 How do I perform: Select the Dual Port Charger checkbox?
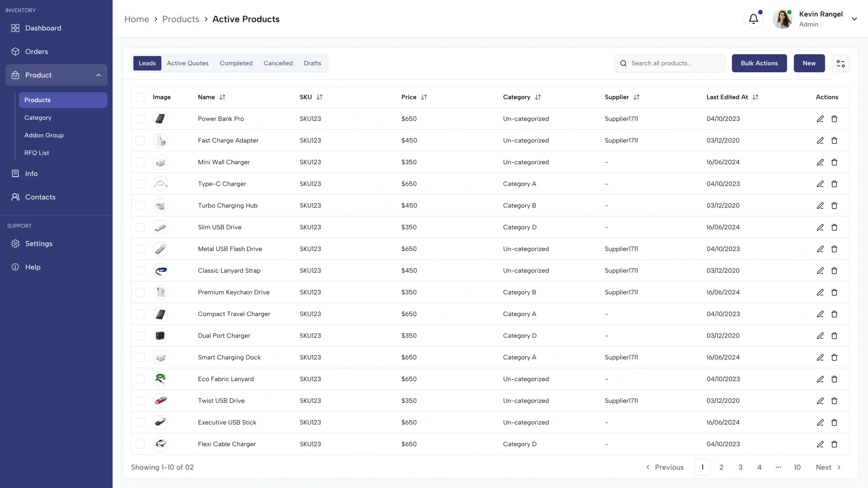click(140, 336)
